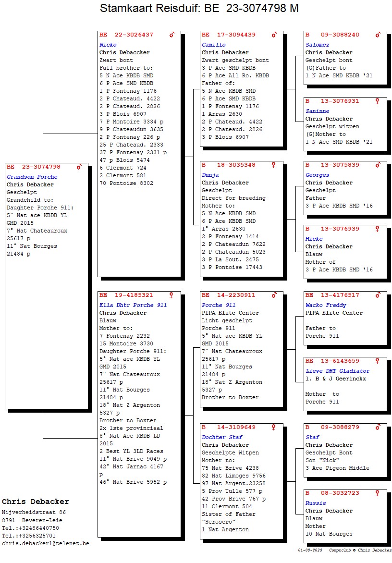392x563 pixels.
Task: Click the Compuclub copyright footer text
Action: 360,550
